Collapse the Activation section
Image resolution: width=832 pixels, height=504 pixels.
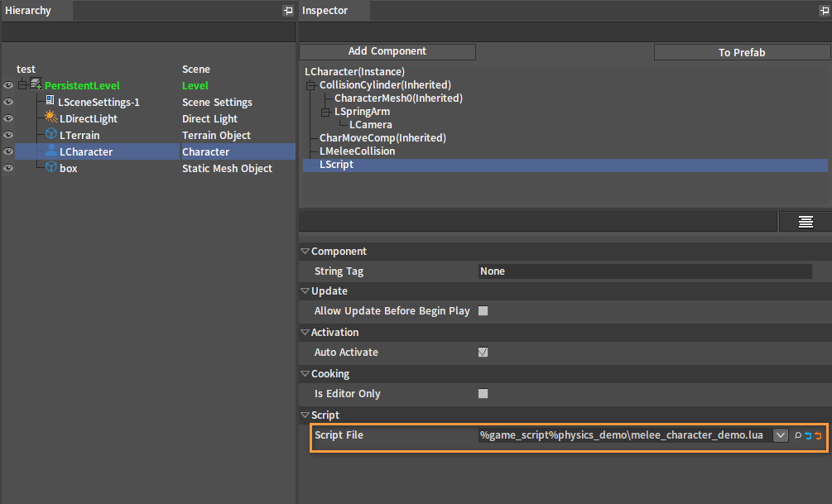pos(305,332)
